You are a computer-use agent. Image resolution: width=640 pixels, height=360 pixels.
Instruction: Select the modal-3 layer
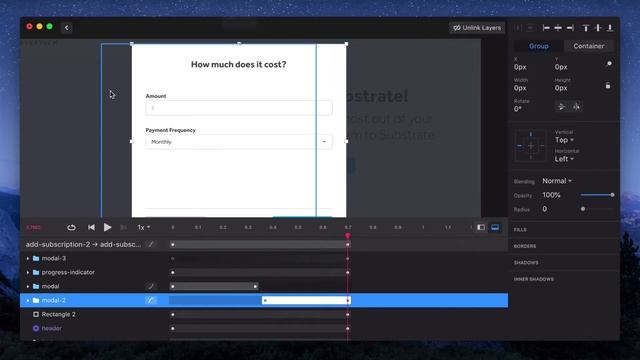tap(53, 258)
